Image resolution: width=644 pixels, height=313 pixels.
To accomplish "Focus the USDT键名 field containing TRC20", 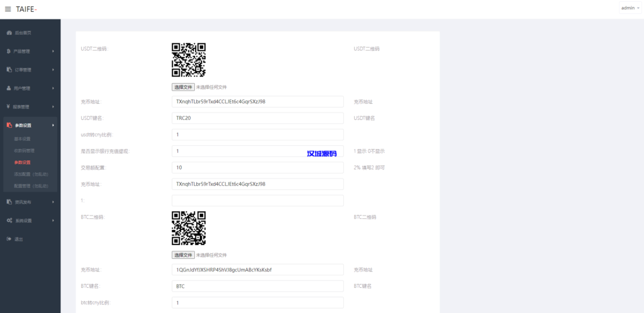I will coord(257,118).
